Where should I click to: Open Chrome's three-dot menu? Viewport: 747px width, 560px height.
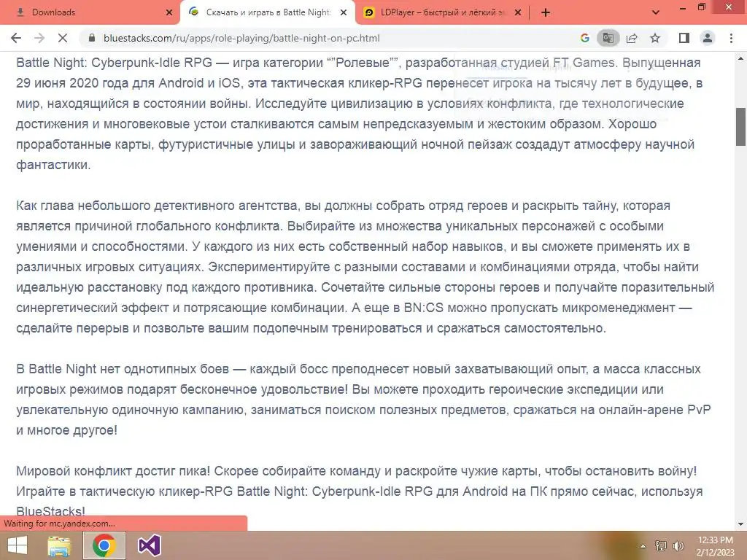731,38
